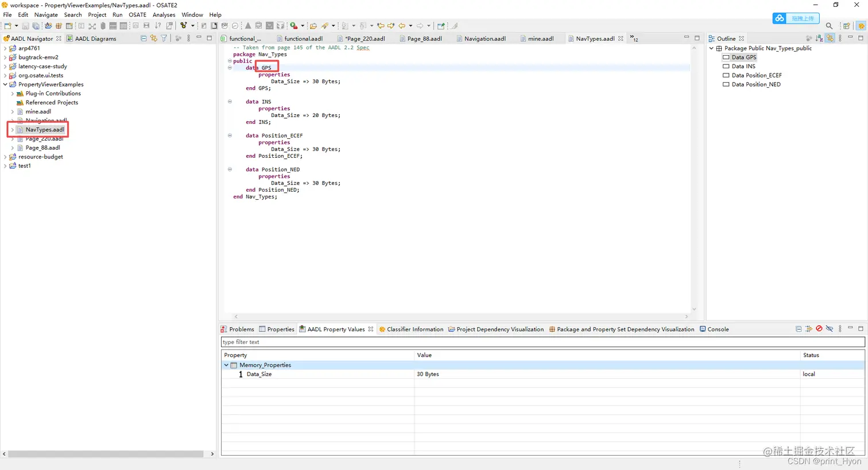Toggle the crossed-eye hide icon in properties view

point(830,329)
